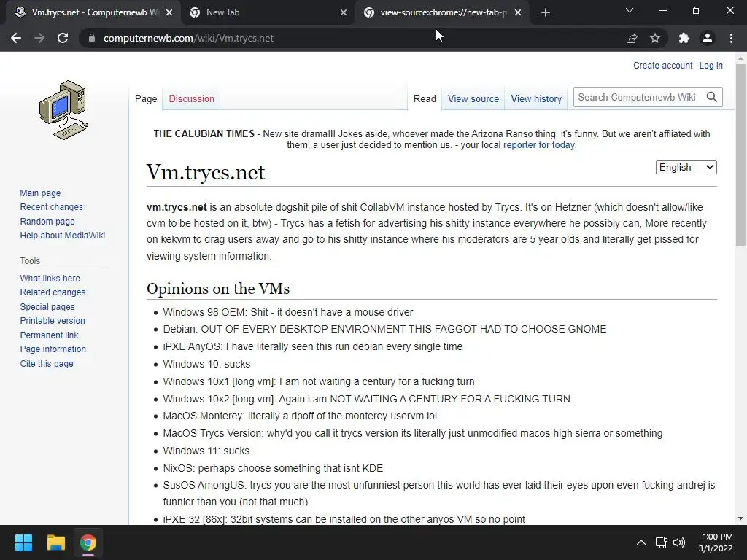Bookmark this page with the star icon
This screenshot has height=560, width=747.
[x=655, y=38]
